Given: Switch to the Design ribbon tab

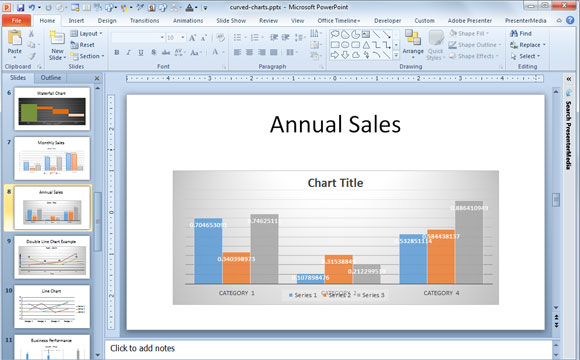Looking at the screenshot, I should point(107,21).
